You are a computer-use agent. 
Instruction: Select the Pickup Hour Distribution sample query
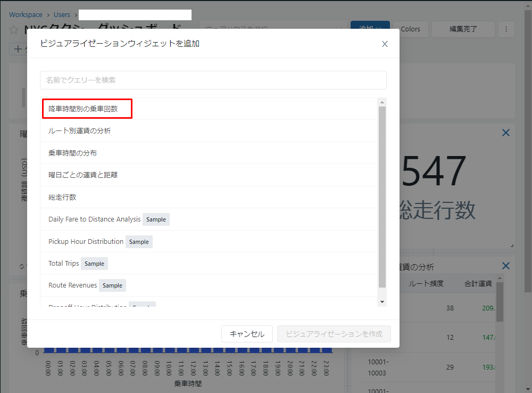[x=86, y=241]
